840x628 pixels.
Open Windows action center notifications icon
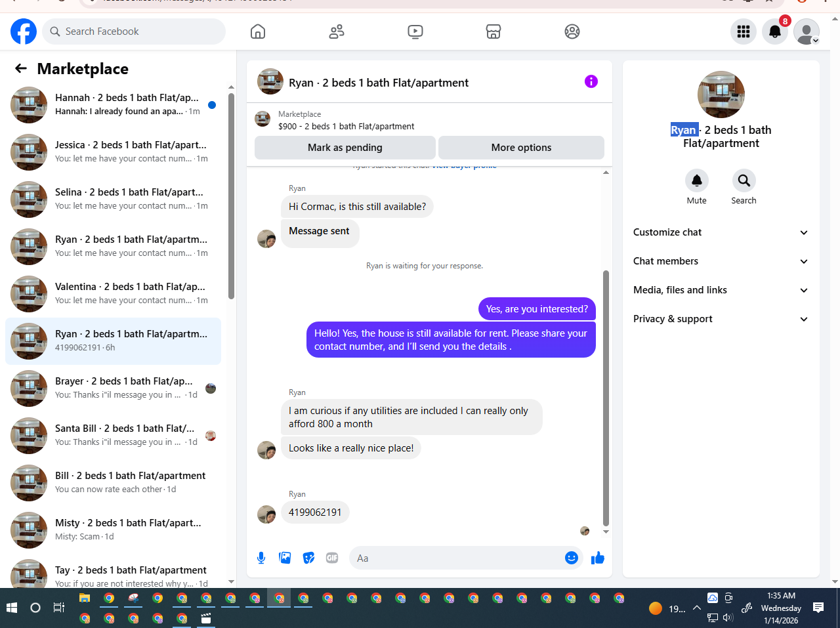(818, 608)
